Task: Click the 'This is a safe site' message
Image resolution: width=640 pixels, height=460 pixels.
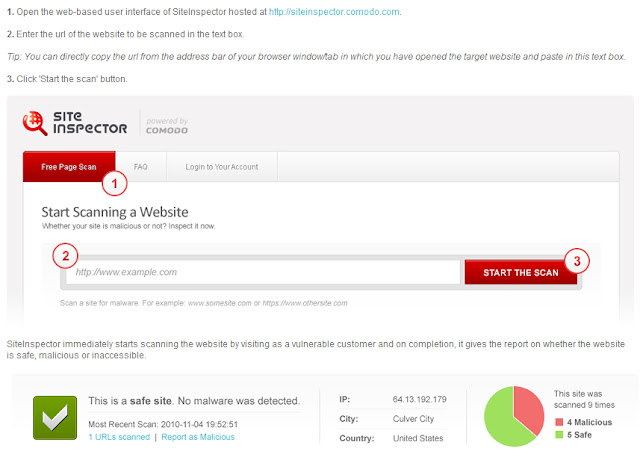Action: [194, 401]
